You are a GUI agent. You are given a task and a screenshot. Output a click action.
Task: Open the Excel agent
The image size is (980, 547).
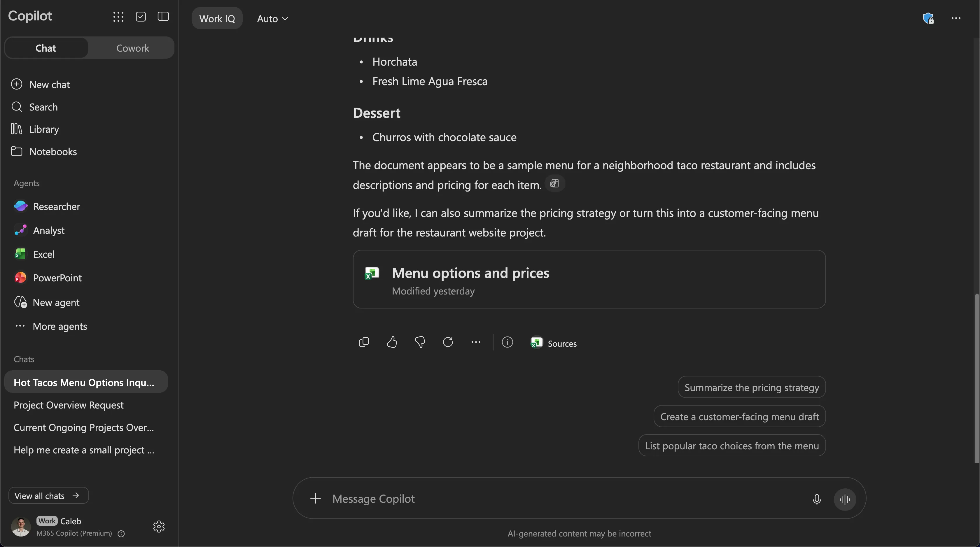[x=34, y=254]
